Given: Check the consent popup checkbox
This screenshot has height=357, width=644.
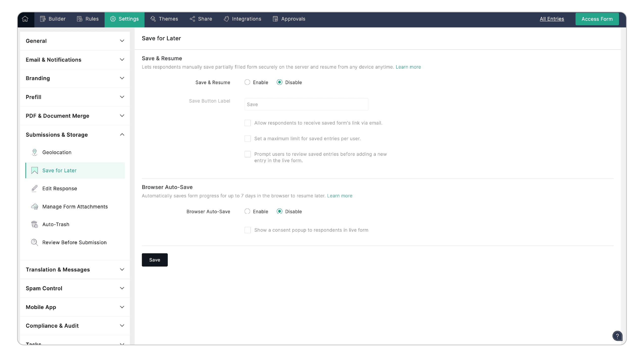Looking at the screenshot, I should click(248, 230).
